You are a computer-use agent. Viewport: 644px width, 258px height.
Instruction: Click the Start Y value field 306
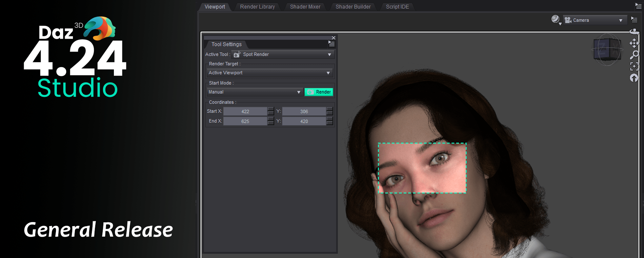(304, 111)
